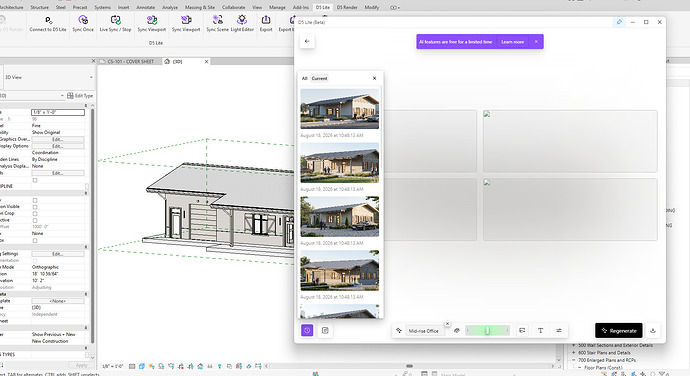Click the home icon on the {3D} view tab
Image resolution: width=690 pixels, height=376 pixels.
click(167, 62)
